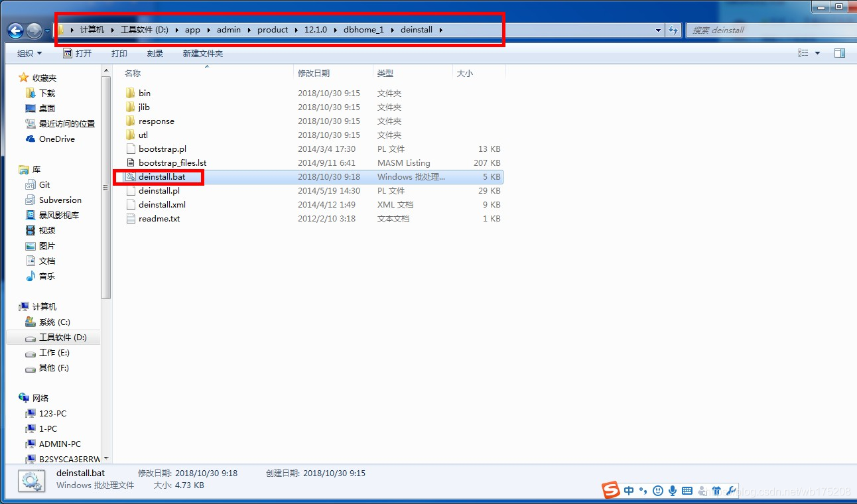Open the 组织 menu
The width and height of the screenshot is (857, 504).
click(x=29, y=53)
